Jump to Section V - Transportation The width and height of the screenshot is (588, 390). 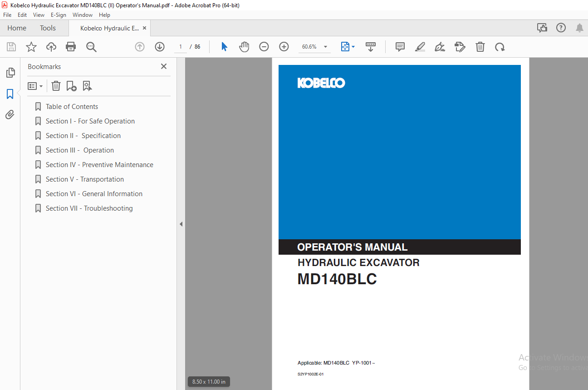[85, 179]
